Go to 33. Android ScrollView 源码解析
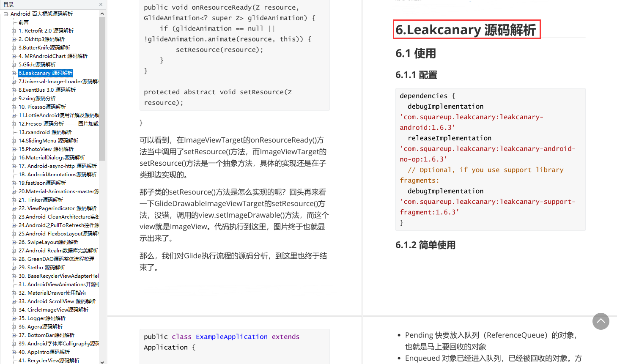 pos(57,301)
